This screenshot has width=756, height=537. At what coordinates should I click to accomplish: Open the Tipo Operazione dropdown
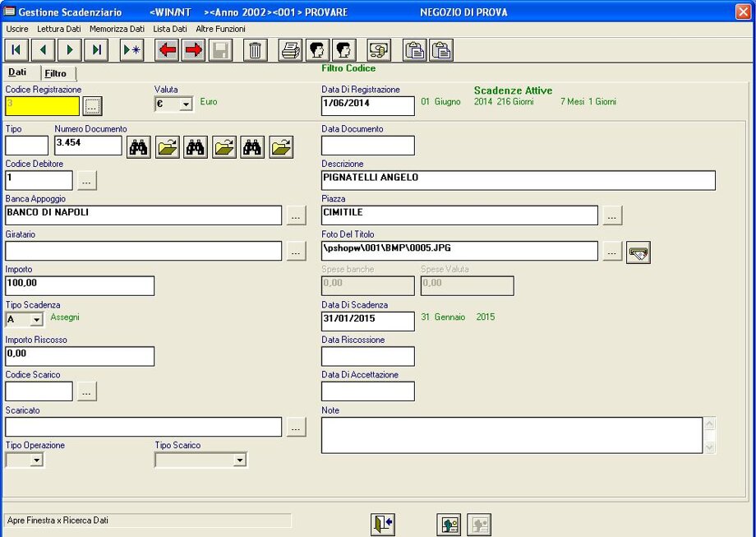(36, 461)
